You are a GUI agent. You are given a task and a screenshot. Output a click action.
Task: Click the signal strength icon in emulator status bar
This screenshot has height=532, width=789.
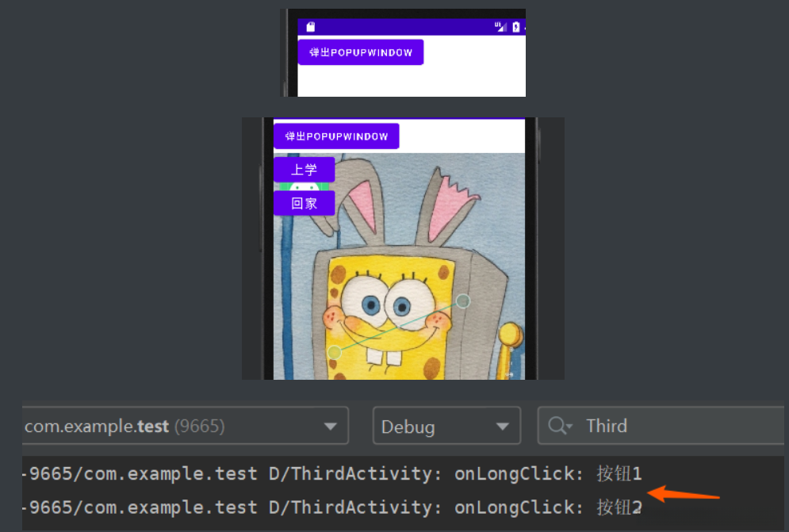[500, 27]
